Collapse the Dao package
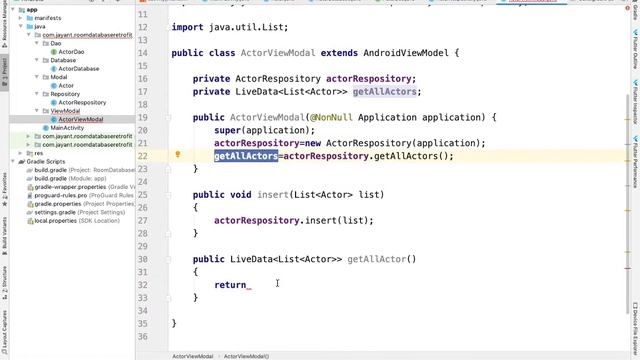Viewport: 640px width, 360px height. (37, 43)
